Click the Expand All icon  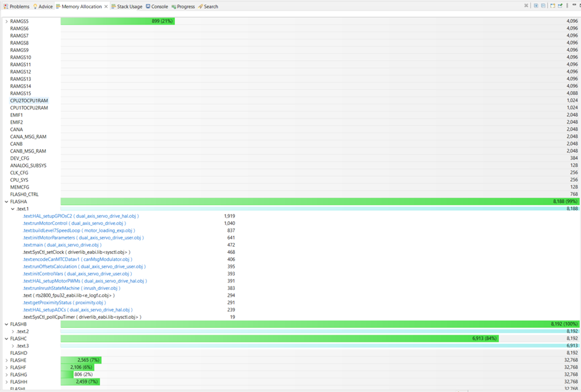(x=536, y=6)
